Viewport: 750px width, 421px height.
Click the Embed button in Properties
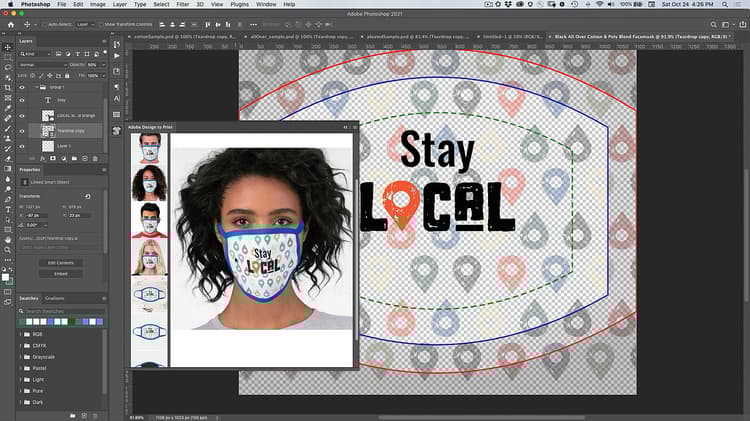point(61,273)
